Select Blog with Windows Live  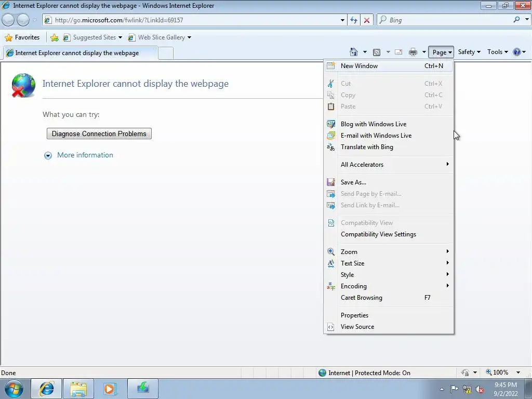(389, 124)
